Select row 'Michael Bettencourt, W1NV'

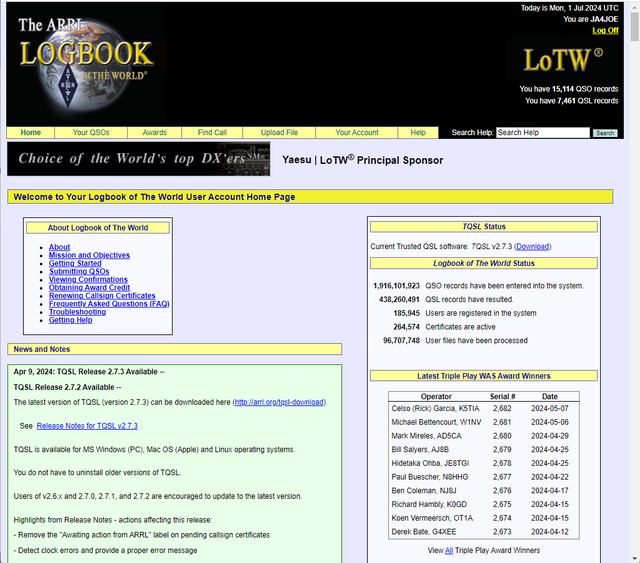coord(484,422)
